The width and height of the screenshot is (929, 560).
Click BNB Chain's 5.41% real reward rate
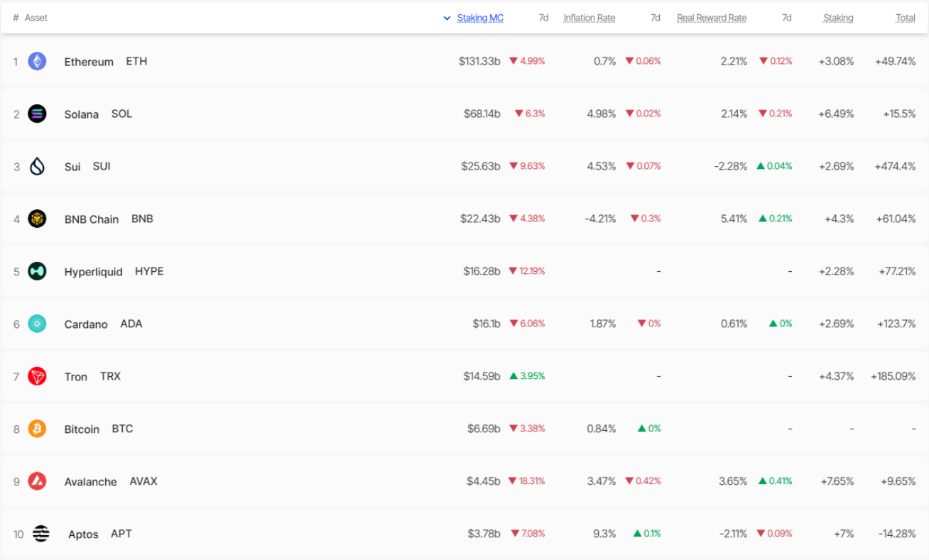tap(734, 219)
